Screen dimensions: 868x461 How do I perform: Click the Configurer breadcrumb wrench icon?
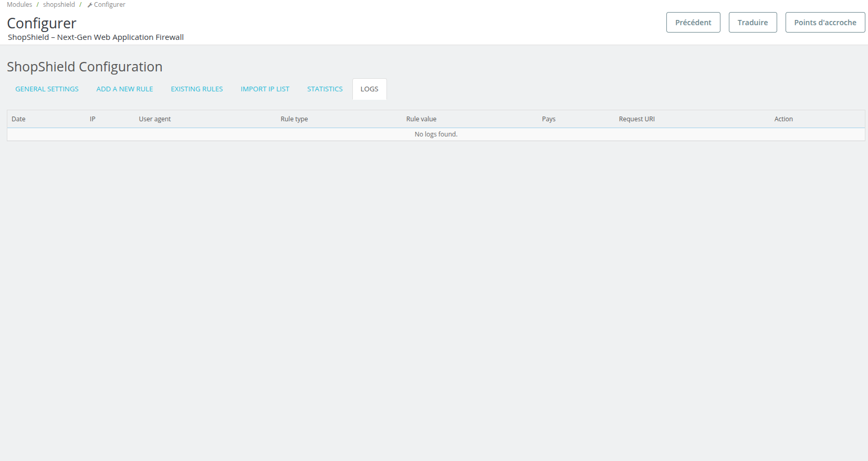pos(90,5)
